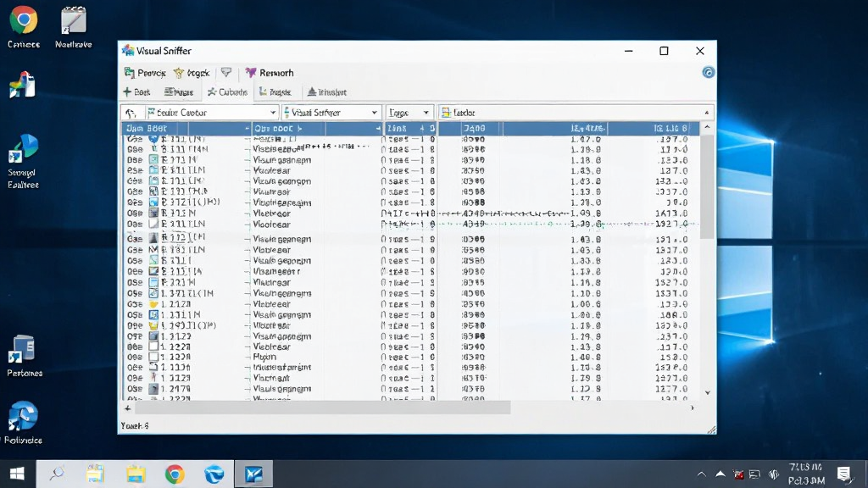Open the Chrome icon on the desktop

pos(23,25)
